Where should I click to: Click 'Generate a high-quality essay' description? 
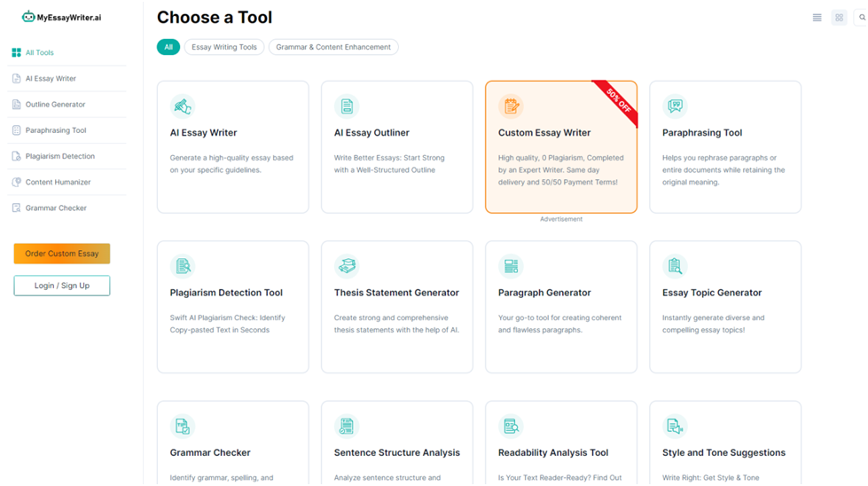[231, 164]
